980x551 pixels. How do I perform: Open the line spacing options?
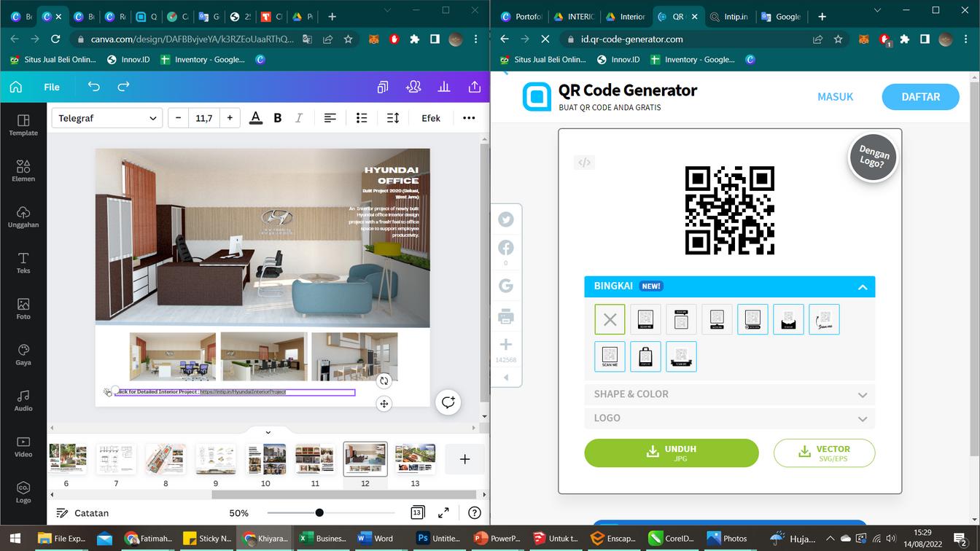pos(393,118)
